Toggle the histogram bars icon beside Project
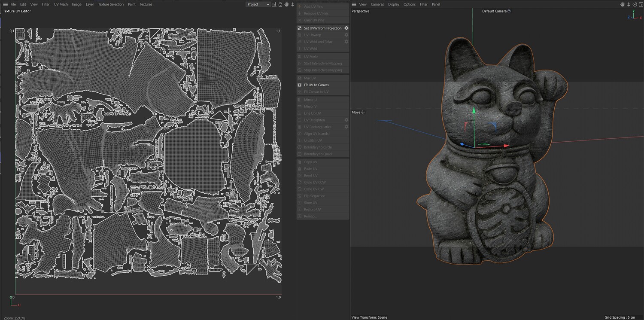644x320 pixels. pos(275,4)
